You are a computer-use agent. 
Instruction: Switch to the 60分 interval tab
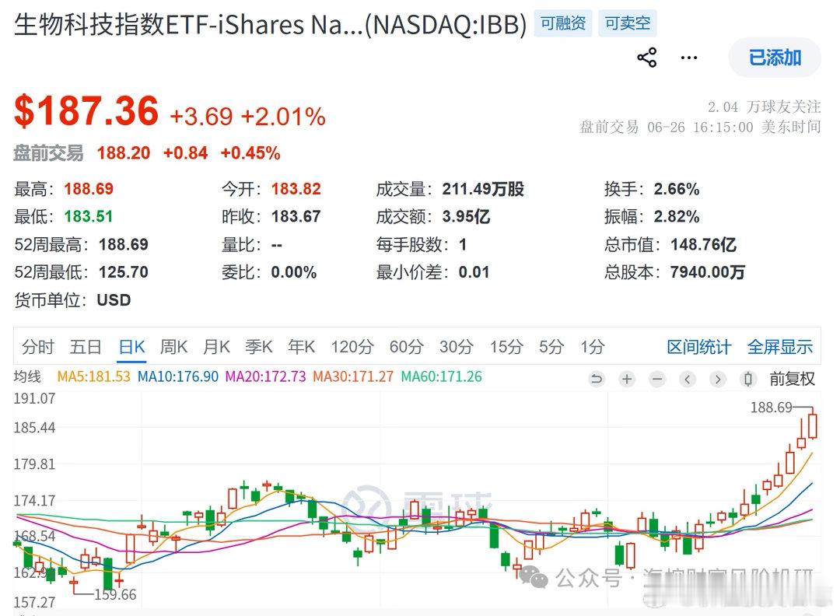407,347
